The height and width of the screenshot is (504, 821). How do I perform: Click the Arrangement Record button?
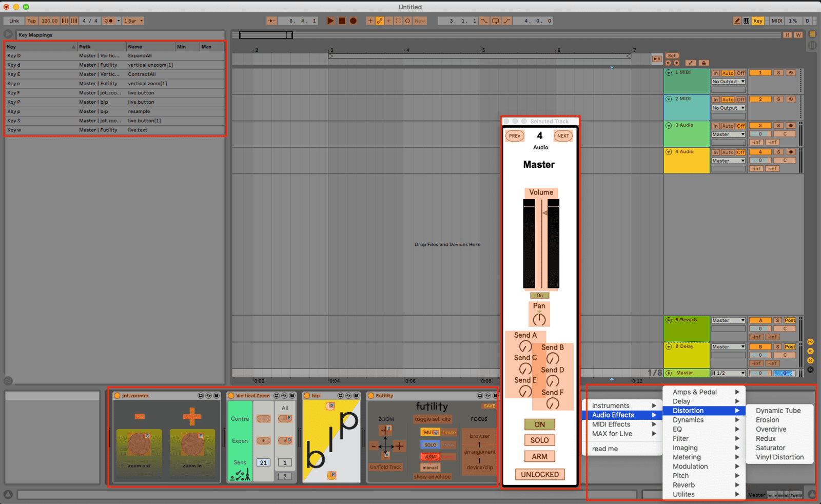[x=353, y=21]
